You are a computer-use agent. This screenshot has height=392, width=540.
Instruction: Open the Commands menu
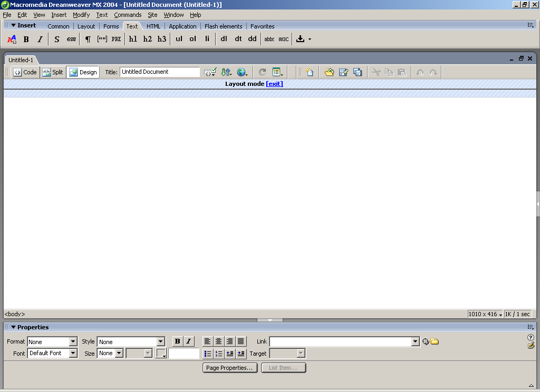[128, 15]
